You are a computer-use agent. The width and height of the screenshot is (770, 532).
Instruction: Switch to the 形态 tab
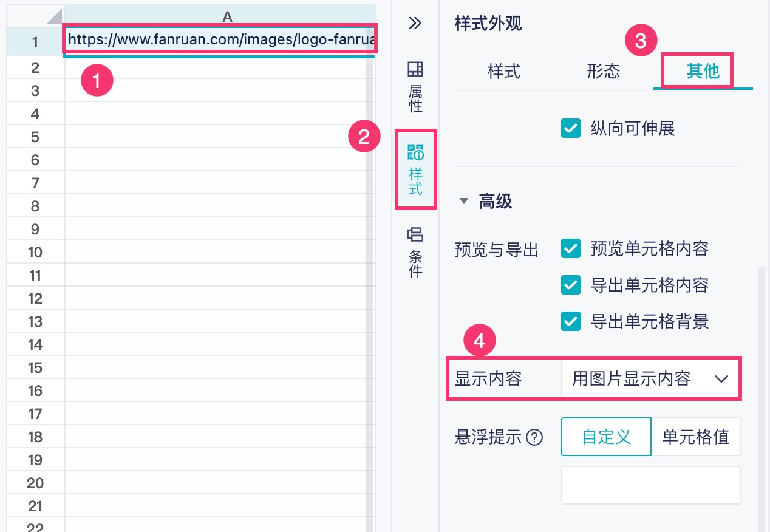click(603, 72)
